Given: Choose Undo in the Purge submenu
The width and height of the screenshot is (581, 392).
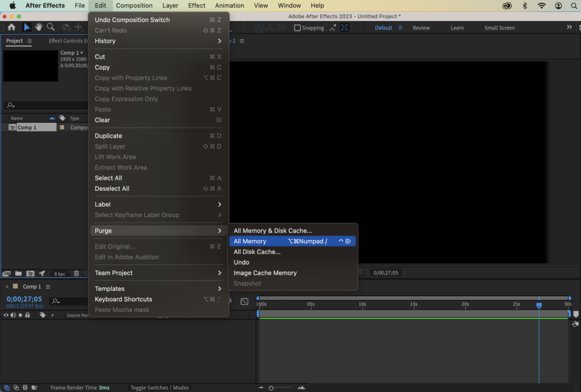Looking at the screenshot, I should click(292, 262).
